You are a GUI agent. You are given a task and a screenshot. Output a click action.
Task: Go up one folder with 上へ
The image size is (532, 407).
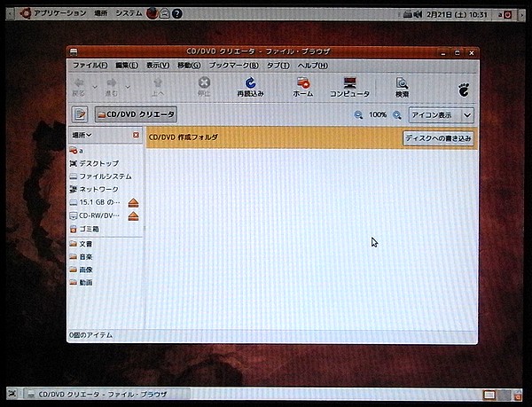coord(158,87)
